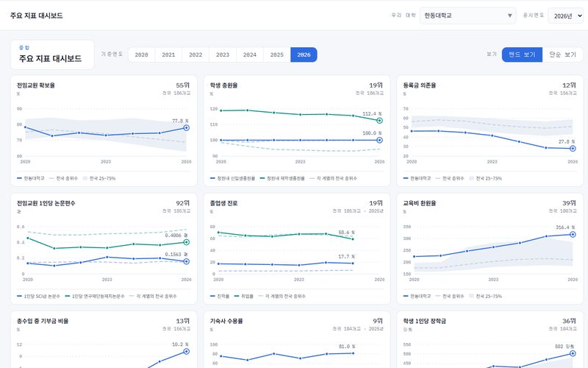Image resolution: width=588 pixels, height=368 pixels.
Task: Click the 58.6 % value label in 졸업생 진로
Action: [x=346, y=233]
